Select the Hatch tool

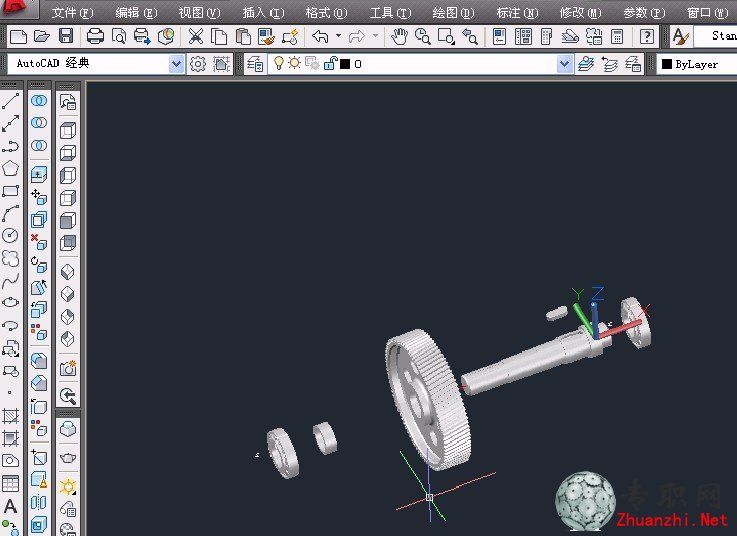point(10,416)
